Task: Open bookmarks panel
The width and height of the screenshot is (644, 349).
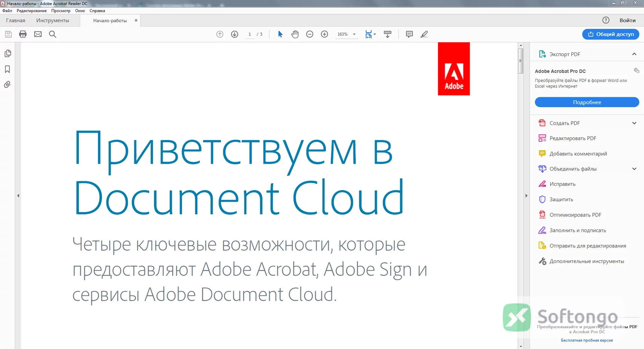Action: [7, 69]
